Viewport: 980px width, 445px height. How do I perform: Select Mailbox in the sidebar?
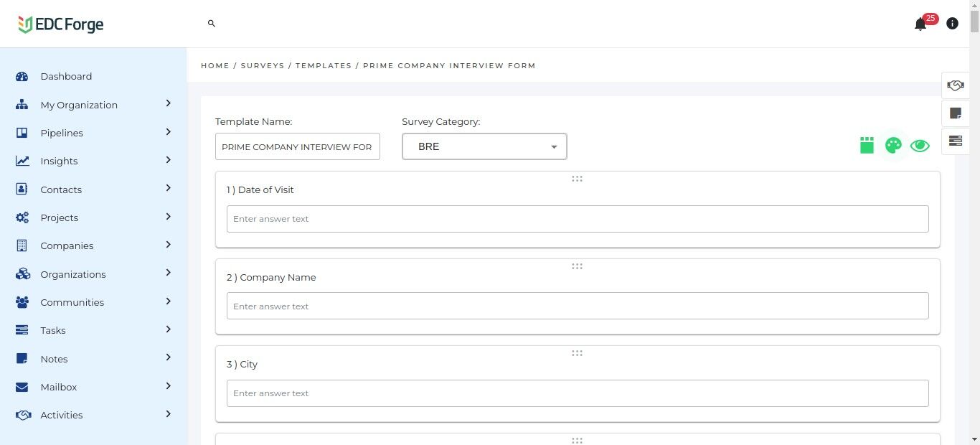59,387
